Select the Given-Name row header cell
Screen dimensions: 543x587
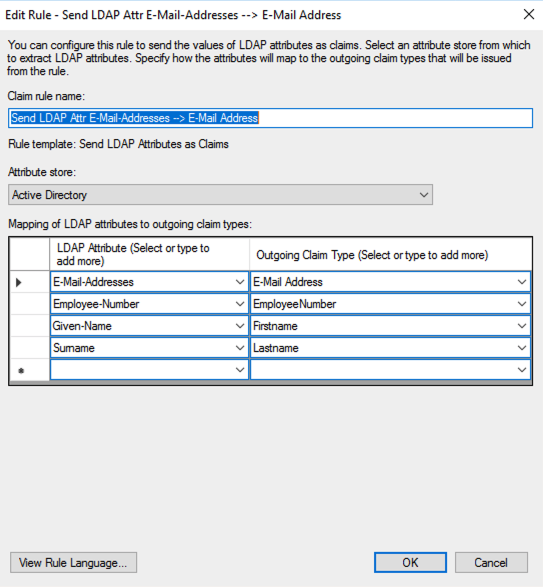[30, 326]
